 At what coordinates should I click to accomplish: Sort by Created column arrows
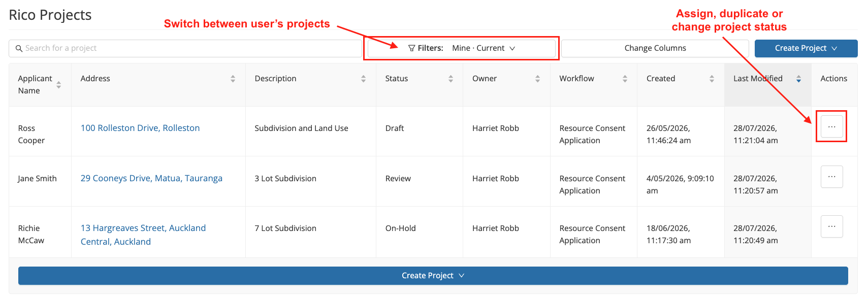pos(712,79)
